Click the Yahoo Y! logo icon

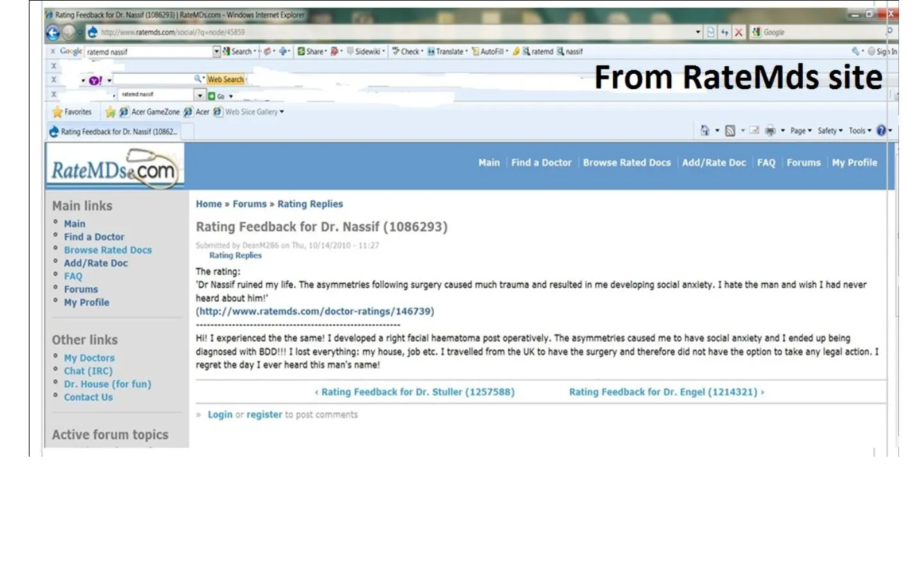(x=95, y=80)
